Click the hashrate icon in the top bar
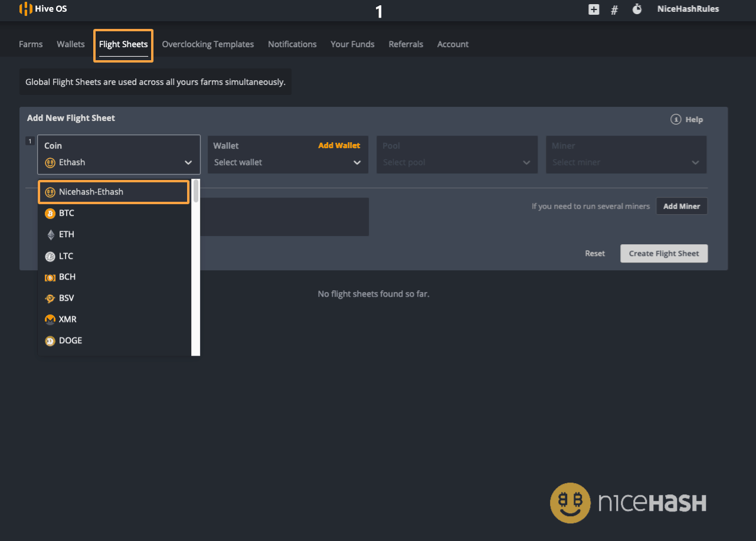756x541 pixels. (614, 9)
